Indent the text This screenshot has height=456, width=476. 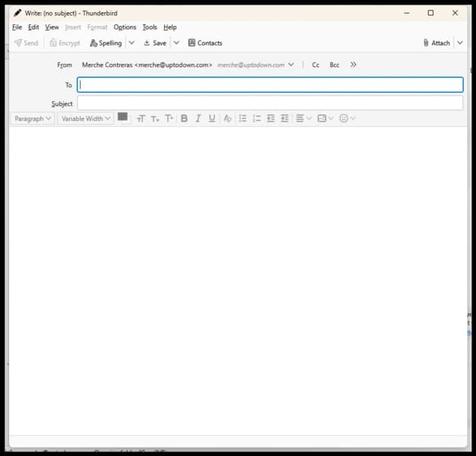[x=284, y=119]
